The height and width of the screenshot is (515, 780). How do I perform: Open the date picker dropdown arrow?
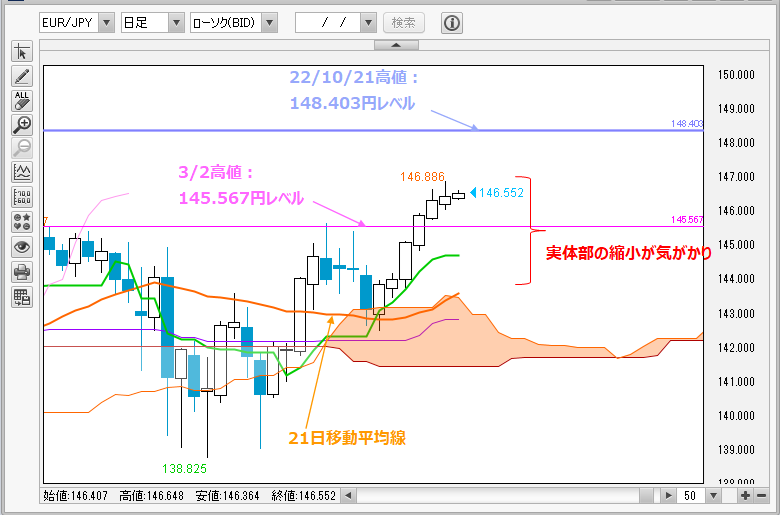coord(369,23)
